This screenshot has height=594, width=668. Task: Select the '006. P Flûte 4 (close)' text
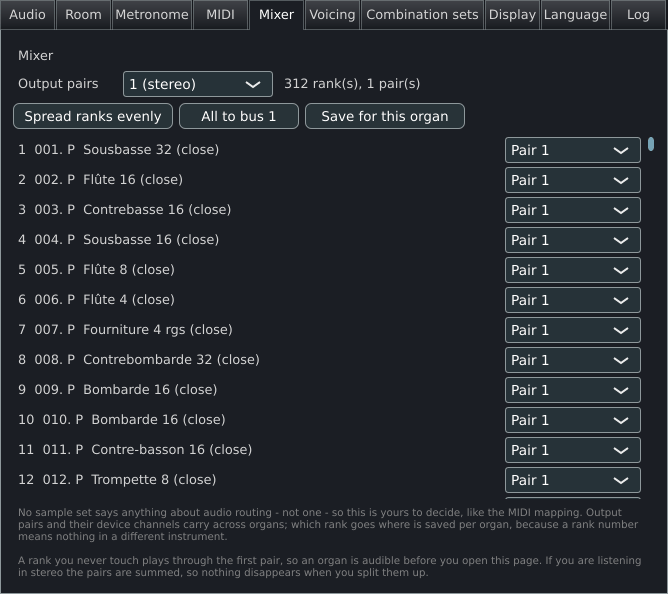(x=104, y=300)
